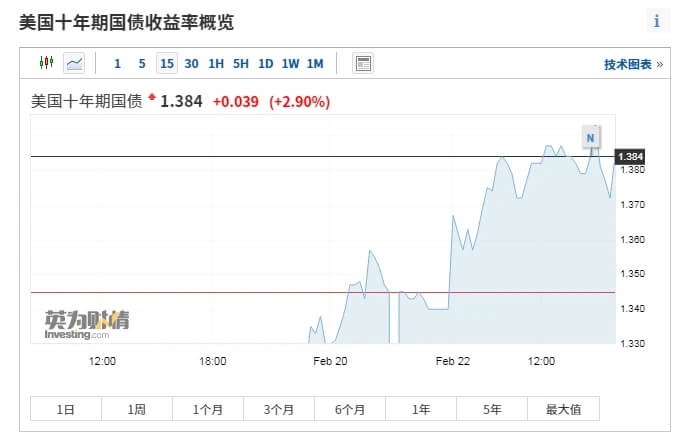Click the Investing.com watermark logo

click(x=86, y=324)
